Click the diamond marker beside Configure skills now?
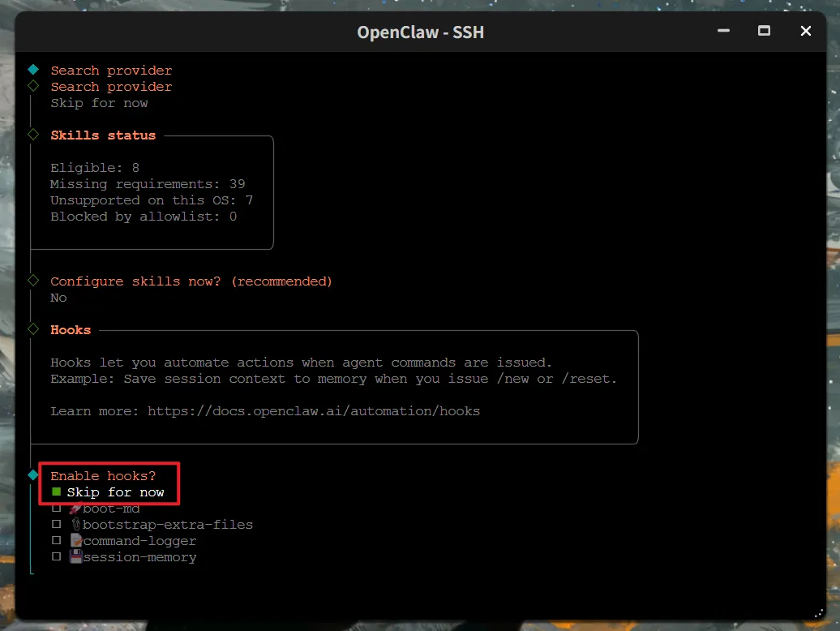840x631 pixels. tap(33, 281)
